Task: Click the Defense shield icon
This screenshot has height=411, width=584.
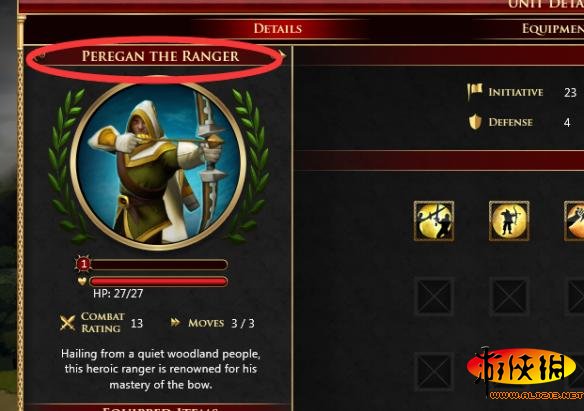Action: point(475,122)
